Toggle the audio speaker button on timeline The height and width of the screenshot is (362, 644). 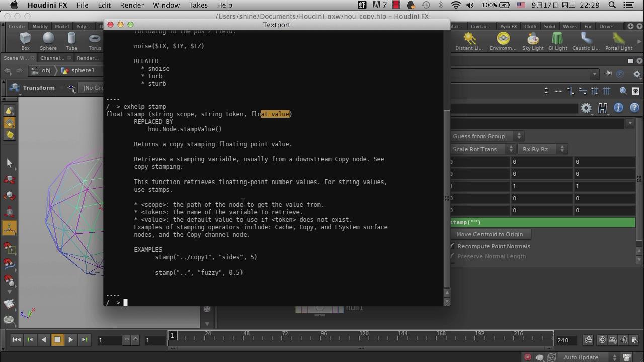pos(624,340)
